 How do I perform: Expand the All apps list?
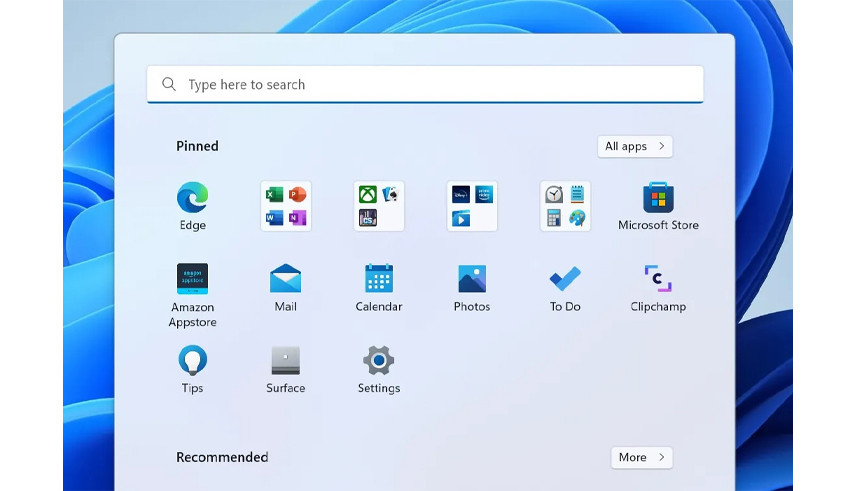634,146
